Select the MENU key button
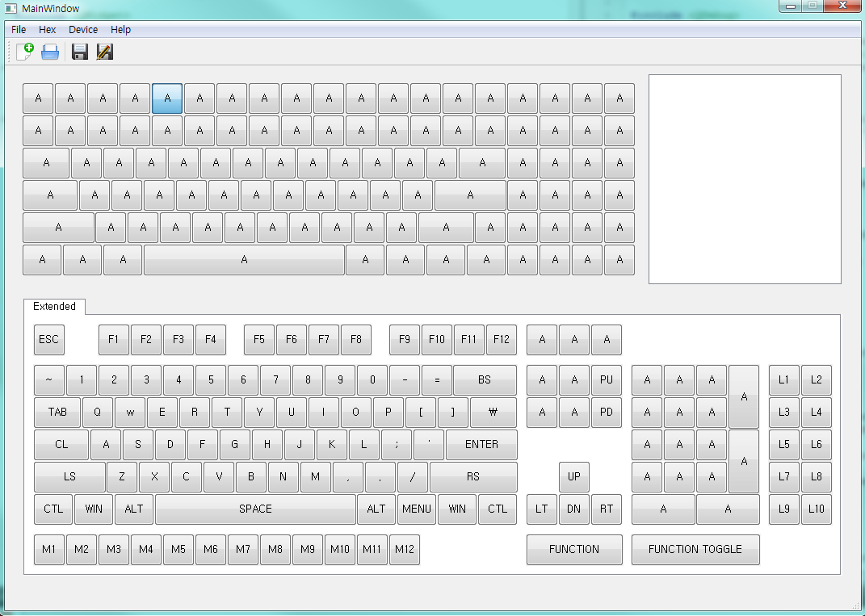 tap(417, 509)
